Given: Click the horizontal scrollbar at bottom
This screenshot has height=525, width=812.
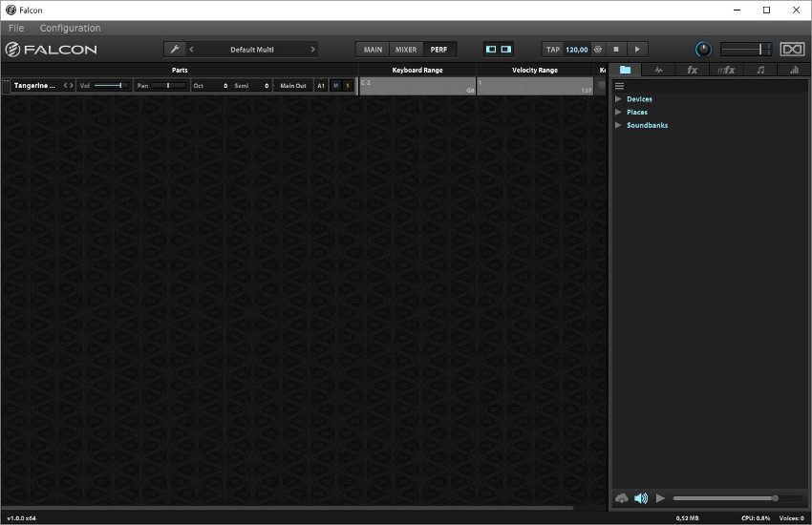Looking at the screenshot, I should pyautogui.click(x=288, y=508).
